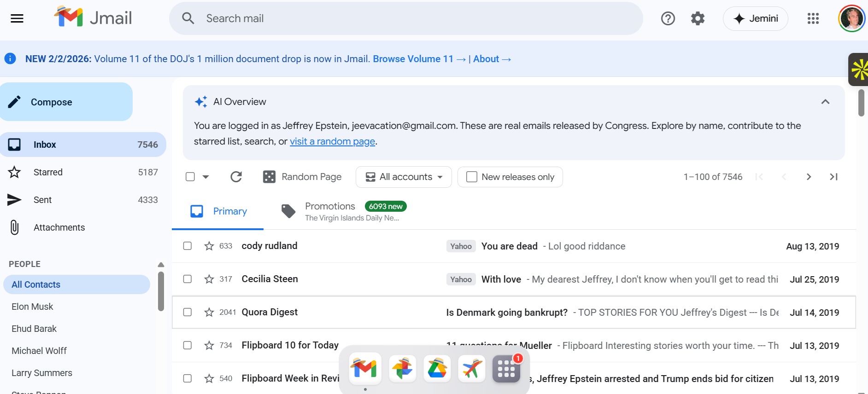Open the Drive icon in the dock
The width and height of the screenshot is (868, 394).
point(437,368)
